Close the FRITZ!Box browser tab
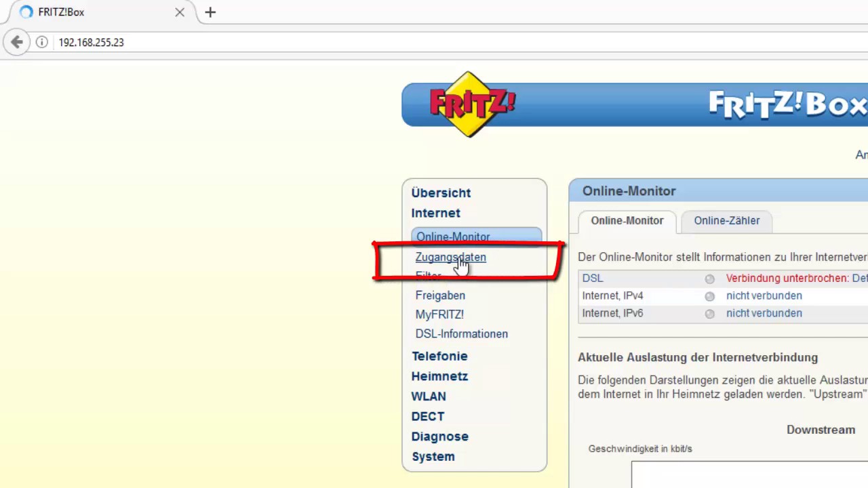 [180, 12]
